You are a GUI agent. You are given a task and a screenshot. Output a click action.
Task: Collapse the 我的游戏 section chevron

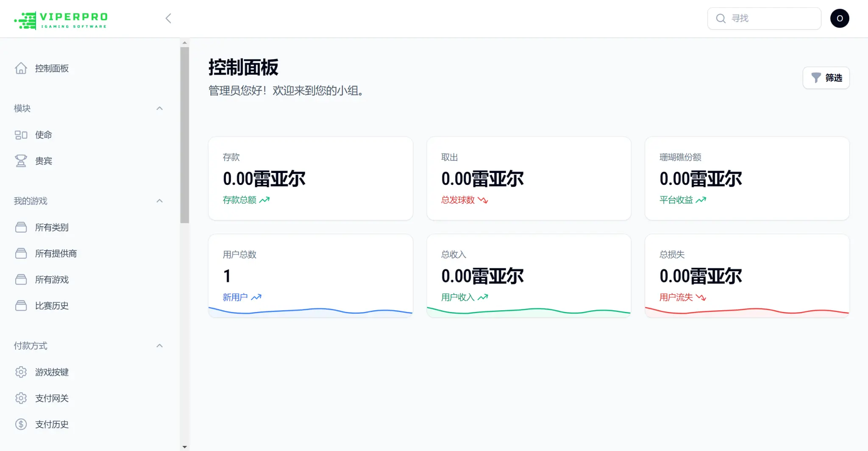160,201
